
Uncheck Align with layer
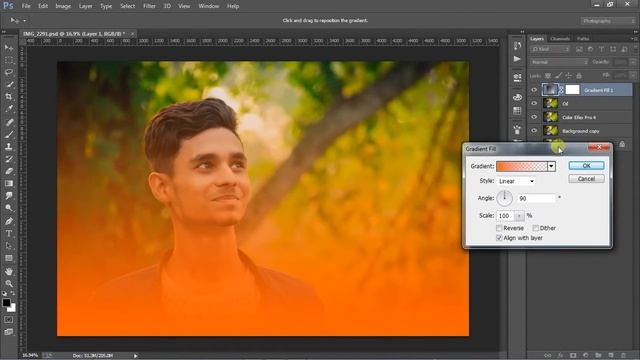499,238
